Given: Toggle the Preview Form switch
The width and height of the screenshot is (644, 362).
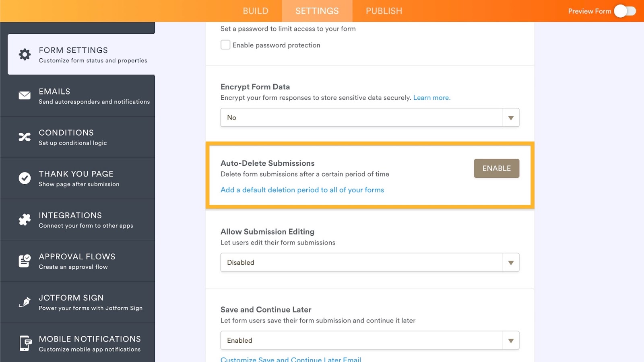Looking at the screenshot, I should click(x=625, y=11).
